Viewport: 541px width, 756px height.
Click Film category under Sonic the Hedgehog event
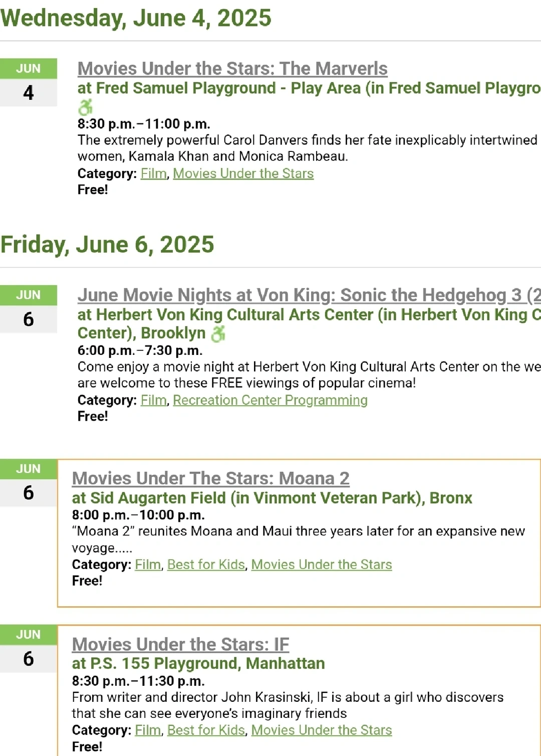click(153, 400)
